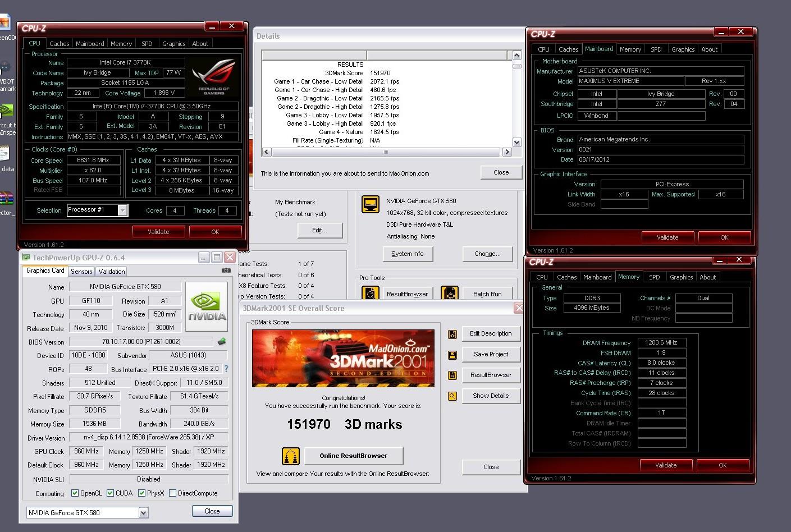Click the Online ResultBrowser button
The image size is (791, 532).
[x=354, y=456]
